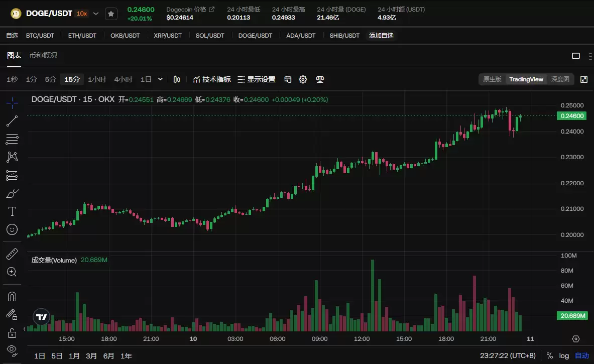Open the chart in fullscreen
Screen dimensions: 594x364
583,79
